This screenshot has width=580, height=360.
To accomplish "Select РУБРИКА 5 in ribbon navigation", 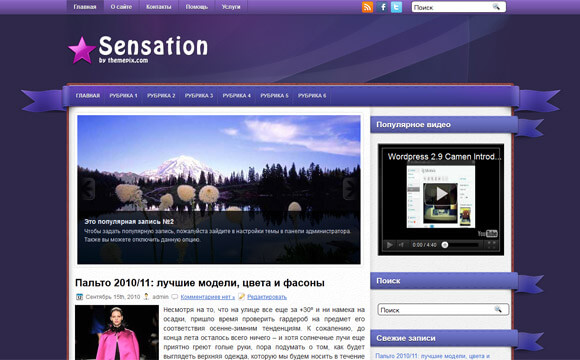I will (x=274, y=95).
